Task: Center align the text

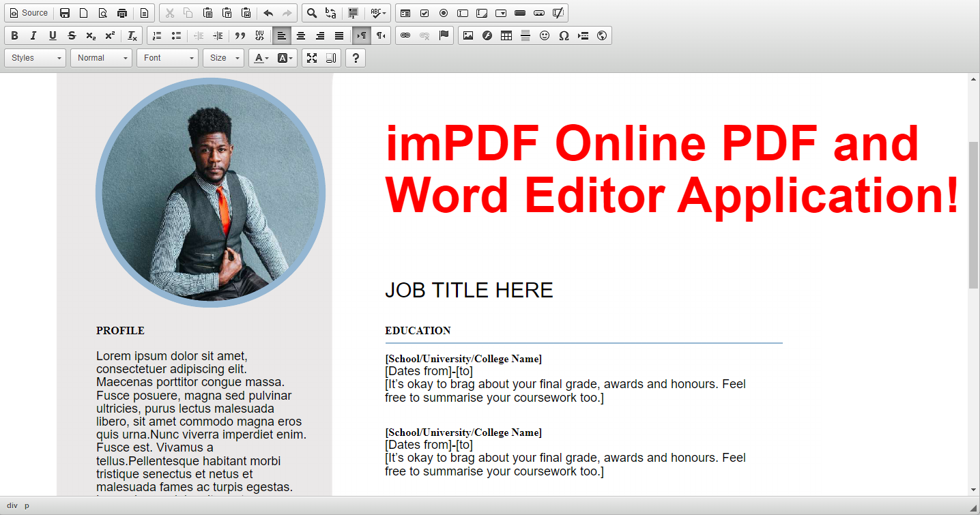Action: [300, 35]
